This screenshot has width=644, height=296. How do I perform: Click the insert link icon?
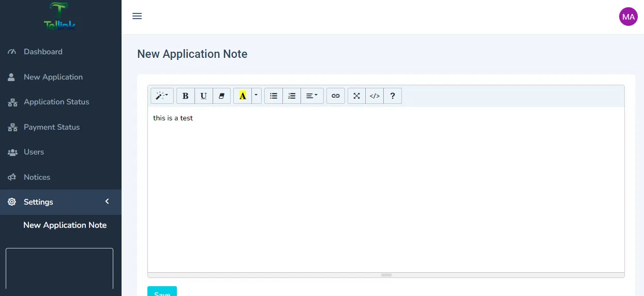(336, 96)
